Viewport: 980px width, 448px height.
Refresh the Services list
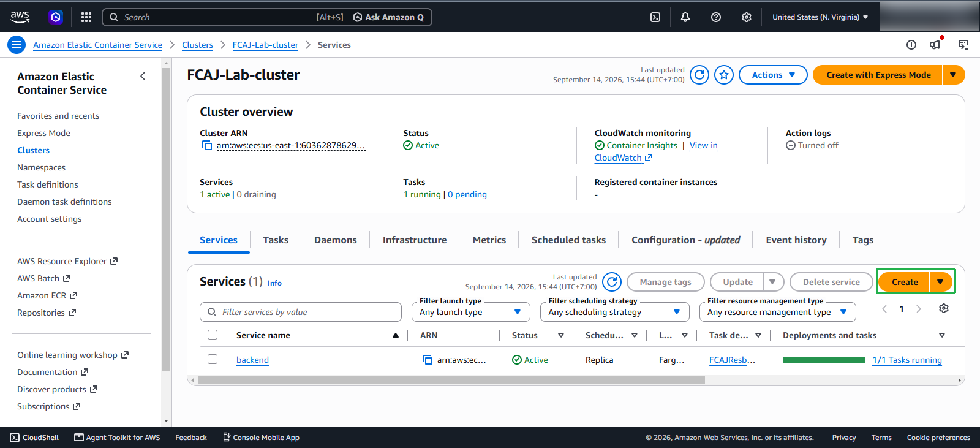(612, 282)
